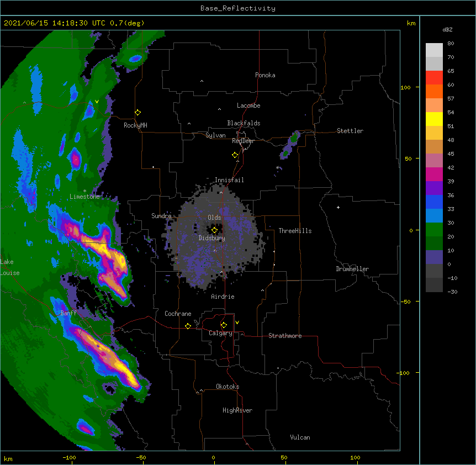476x465 pixels.
Task: Click the Olds city label
Action: (x=214, y=218)
